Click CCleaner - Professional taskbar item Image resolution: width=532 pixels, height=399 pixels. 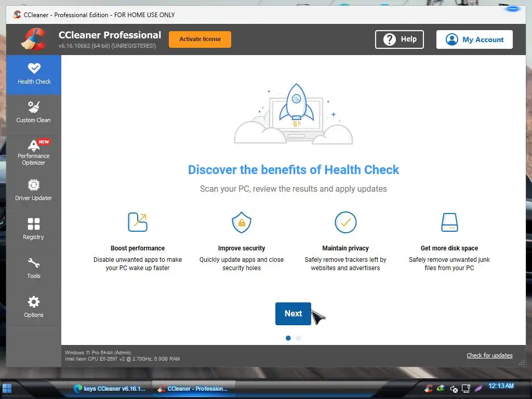click(194, 389)
